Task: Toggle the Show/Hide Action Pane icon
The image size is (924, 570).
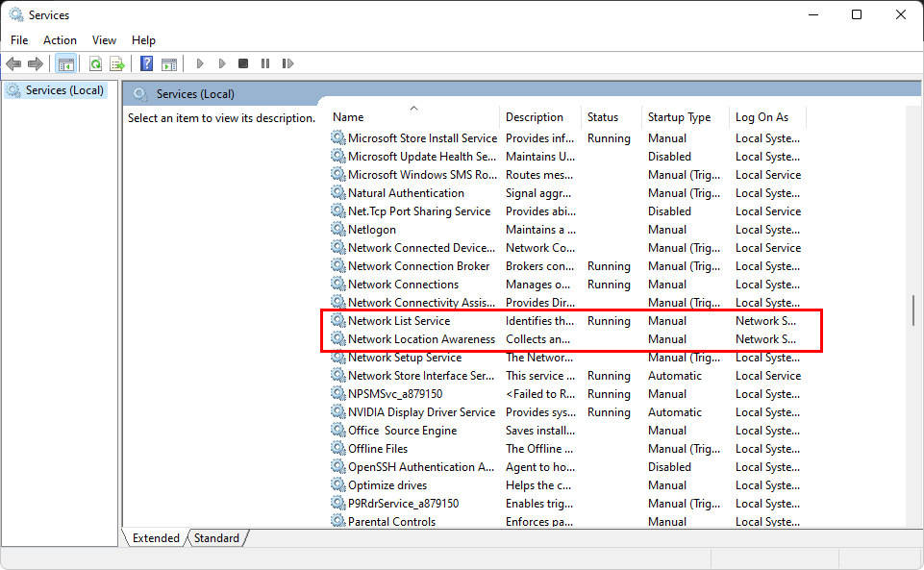Action: (169, 63)
